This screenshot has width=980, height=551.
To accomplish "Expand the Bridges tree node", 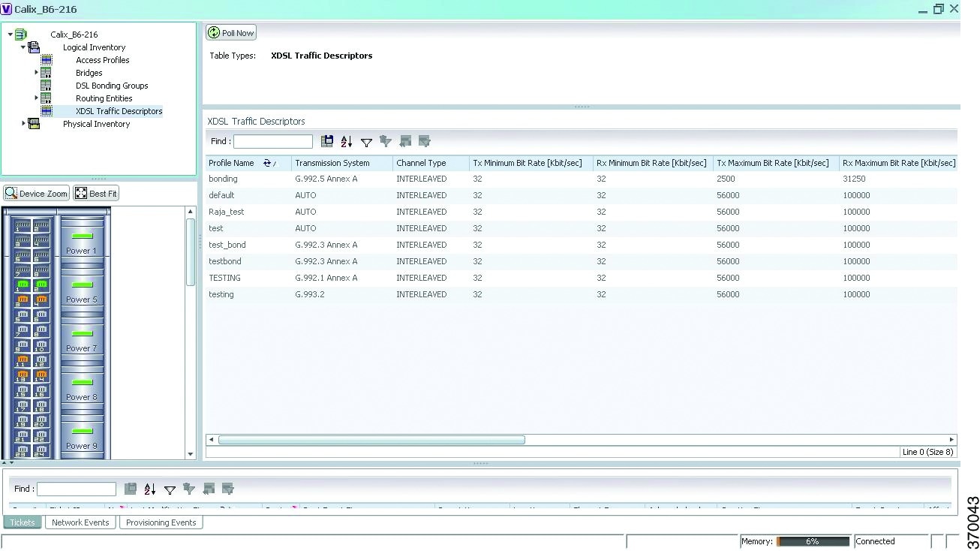I will click(36, 73).
